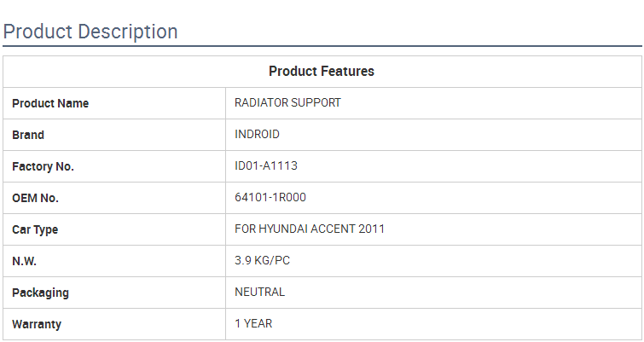Screen dimensions: 644x342
Task: Click factory number ID01-A1113
Action: coord(265,165)
